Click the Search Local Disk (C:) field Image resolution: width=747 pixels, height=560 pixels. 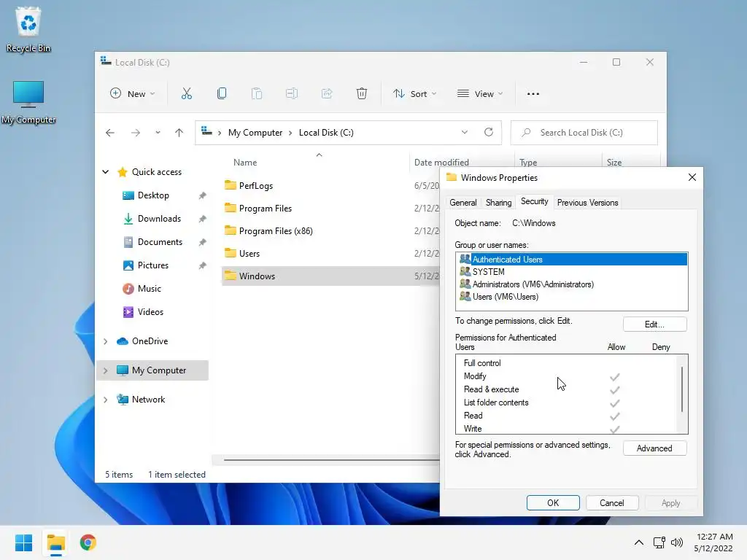click(584, 133)
